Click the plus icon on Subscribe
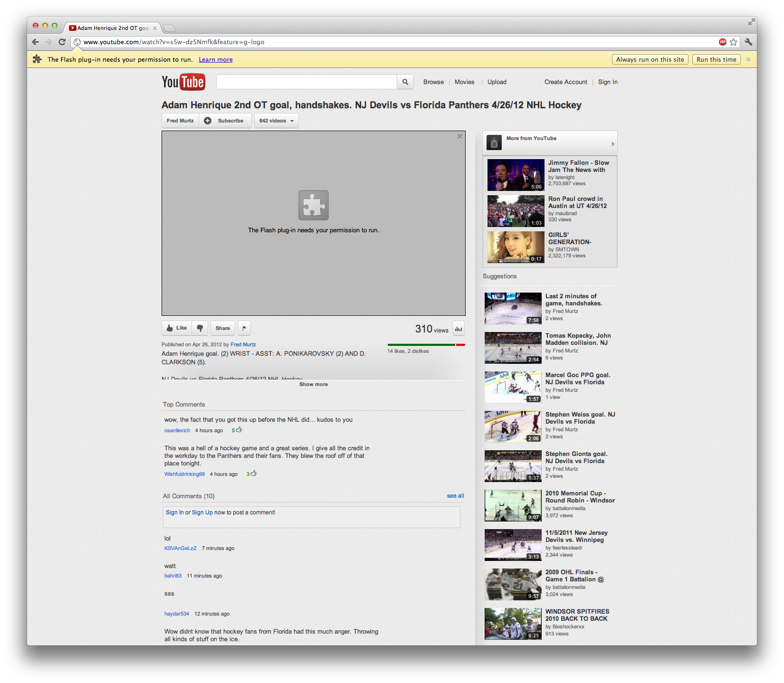 pos(208,121)
